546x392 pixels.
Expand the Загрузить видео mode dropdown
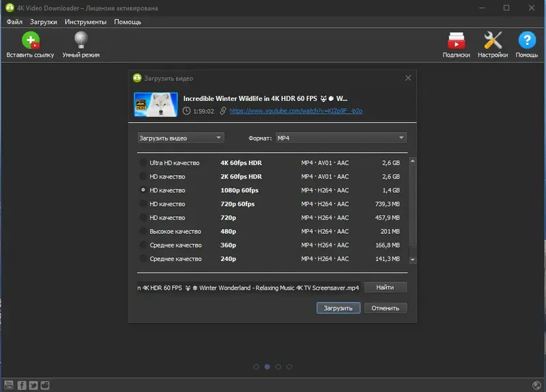(181, 138)
